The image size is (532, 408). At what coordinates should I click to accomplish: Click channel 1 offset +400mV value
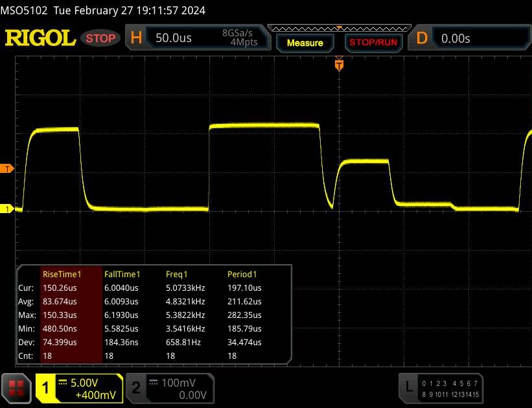coord(96,395)
